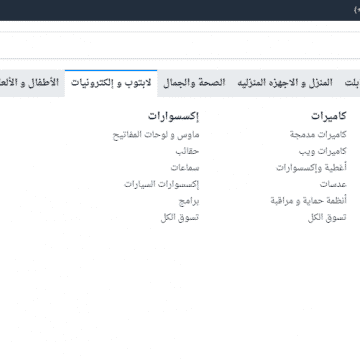Open أغطية وإكسسوارات link
The height and width of the screenshot is (360, 360).
pos(311,168)
